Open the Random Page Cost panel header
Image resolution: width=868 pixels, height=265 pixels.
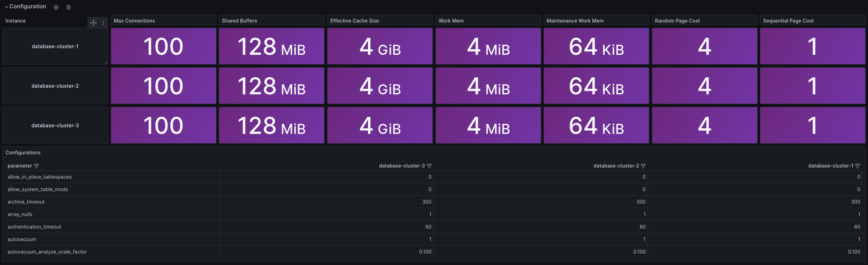[x=677, y=21]
